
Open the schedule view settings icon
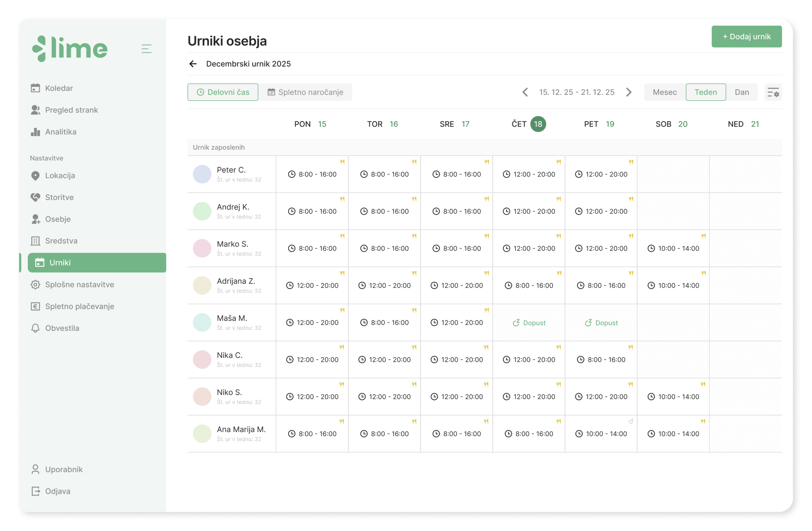click(773, 92)
